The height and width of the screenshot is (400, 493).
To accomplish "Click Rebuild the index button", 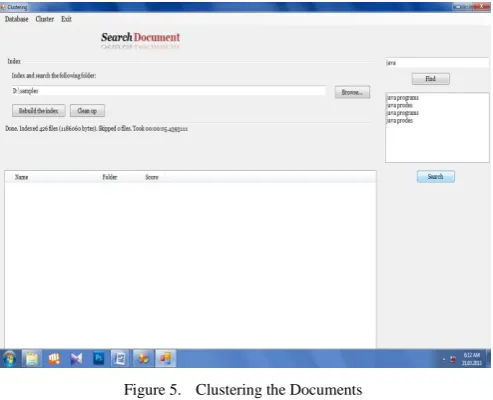I will click(39, 111).
